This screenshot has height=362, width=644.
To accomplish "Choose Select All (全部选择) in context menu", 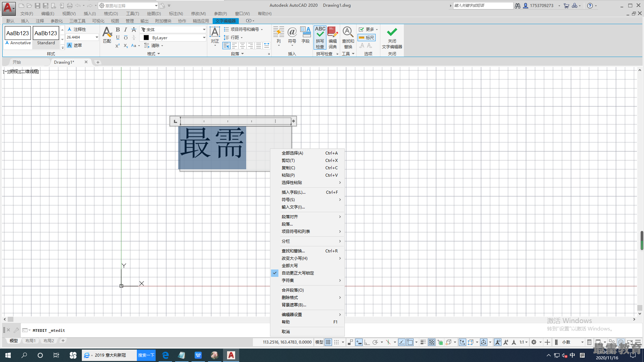I will (x=308, y=153).
